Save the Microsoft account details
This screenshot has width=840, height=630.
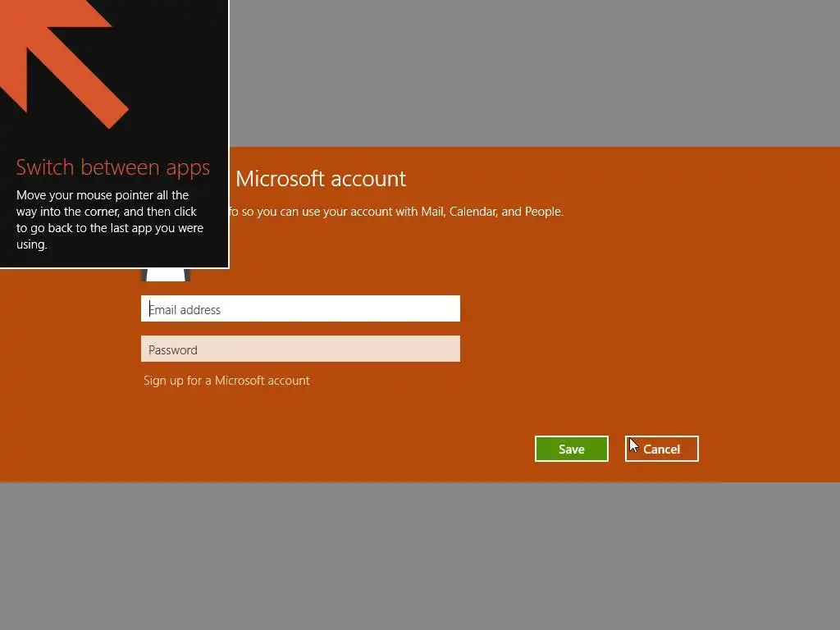[x=572, y=449]
